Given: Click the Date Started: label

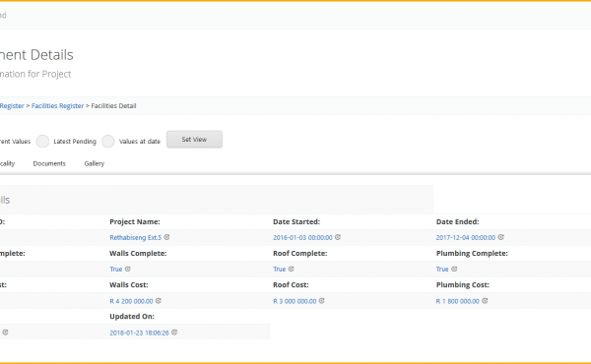Looking at the screenshot, I should 296,221.
